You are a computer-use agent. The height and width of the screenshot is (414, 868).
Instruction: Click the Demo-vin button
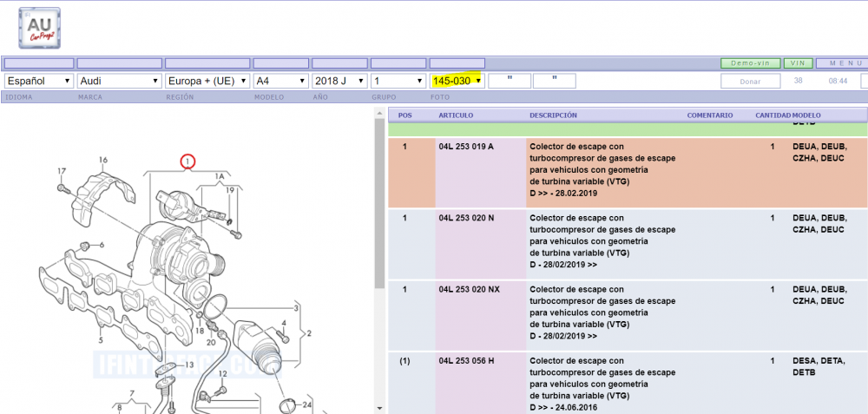point(751,63)
